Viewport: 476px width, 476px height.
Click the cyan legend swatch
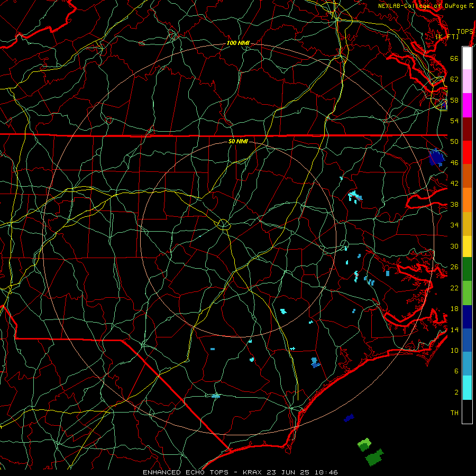(x=467, y=388)
